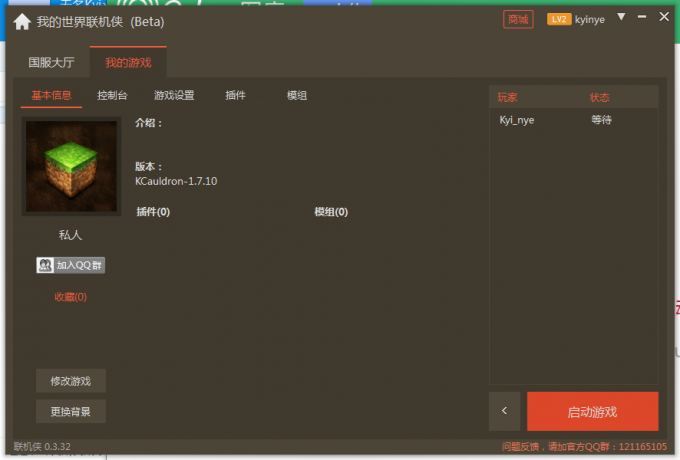The image size is (680, 460).
Task: Click the LV2 level badge
Action: point(559,20)
